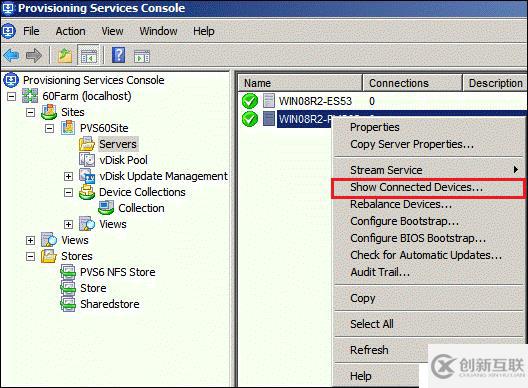The width and height of the screenshot is (528, 388).
Task: Open the File menu
Action: tap(31, 31)
